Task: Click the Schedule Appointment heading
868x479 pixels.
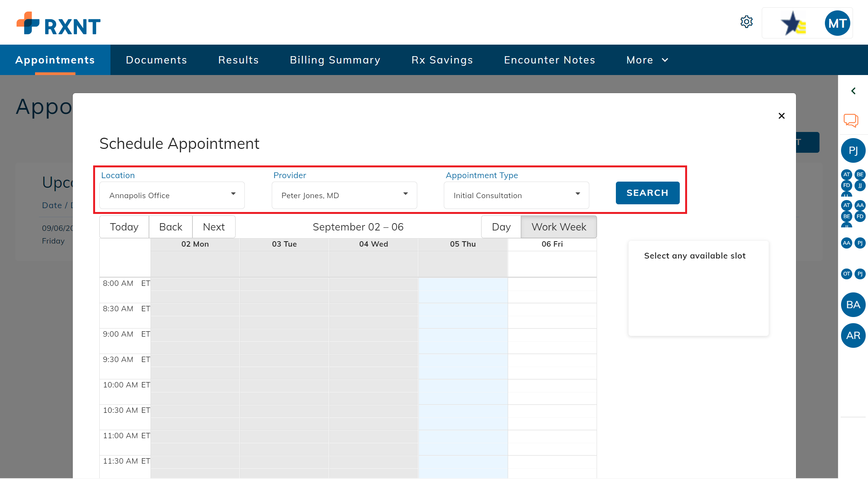Action: [x=179, y=144]
